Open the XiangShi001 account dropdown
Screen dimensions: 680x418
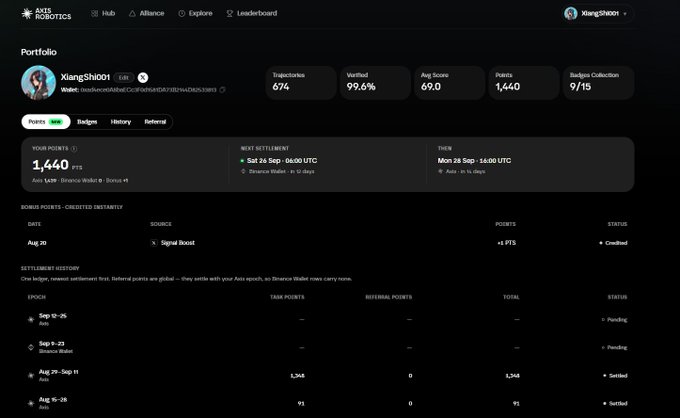[x=596, y=13]
